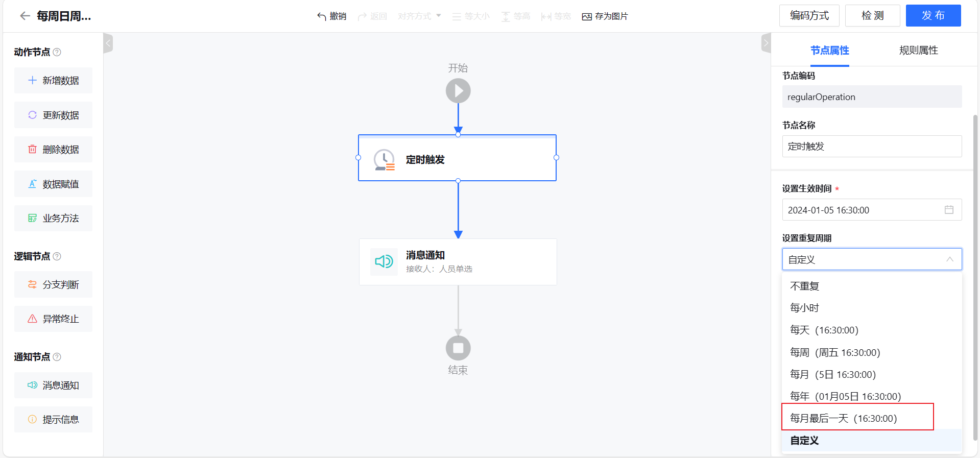
Task: Click the 节点编码 regularOperation field
Action: pyautogui.click(x=872, y=97)
